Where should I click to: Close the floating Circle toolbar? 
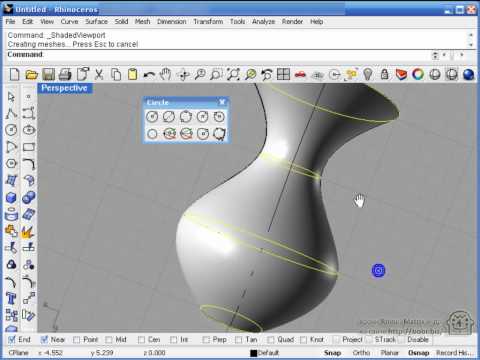[222, 102]
